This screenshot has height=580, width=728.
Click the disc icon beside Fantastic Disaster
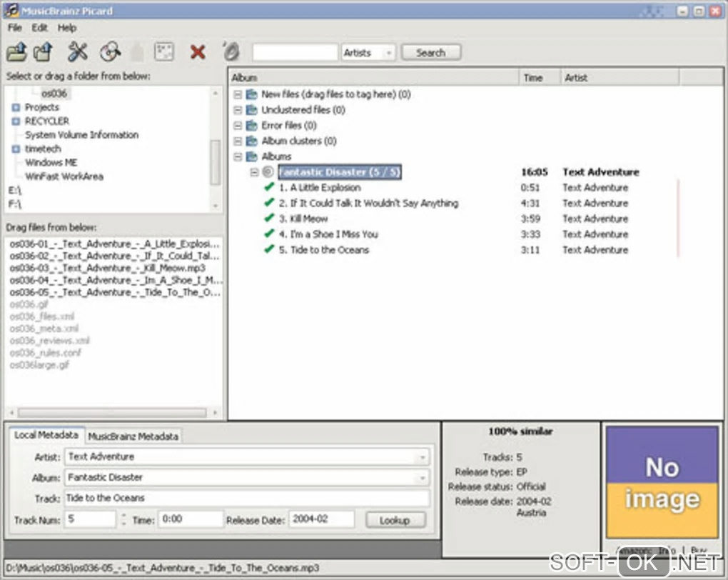pos(268,172)
